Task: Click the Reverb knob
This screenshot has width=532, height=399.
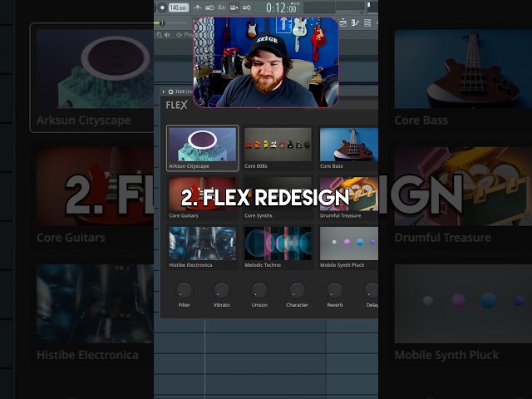Action: (x=334, y=290)
